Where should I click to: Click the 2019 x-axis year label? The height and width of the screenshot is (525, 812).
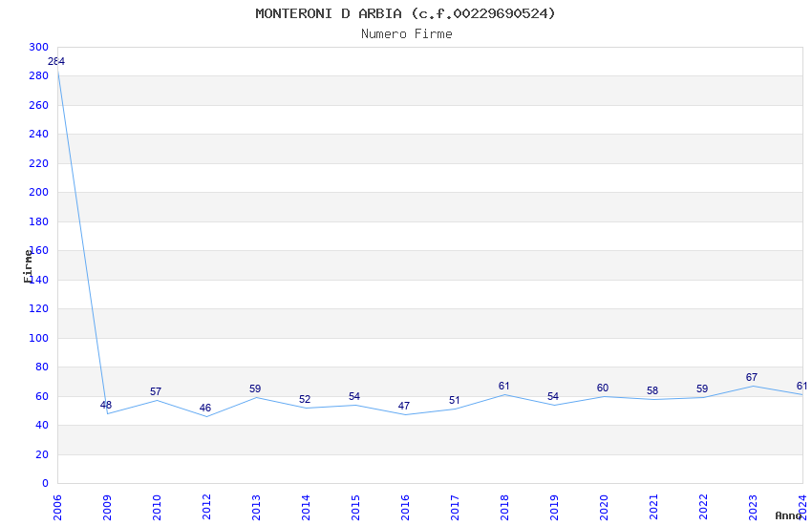554,508
